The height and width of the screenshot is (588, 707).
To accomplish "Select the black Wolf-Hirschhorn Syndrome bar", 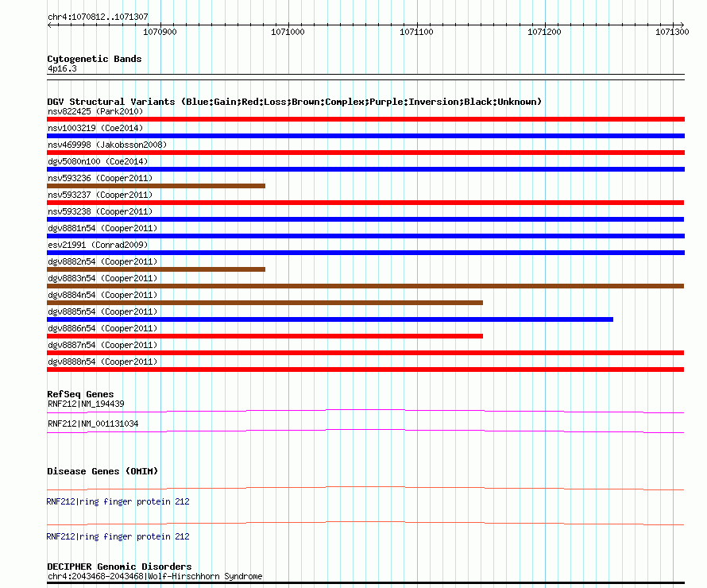I will click(x=365, y=583).
